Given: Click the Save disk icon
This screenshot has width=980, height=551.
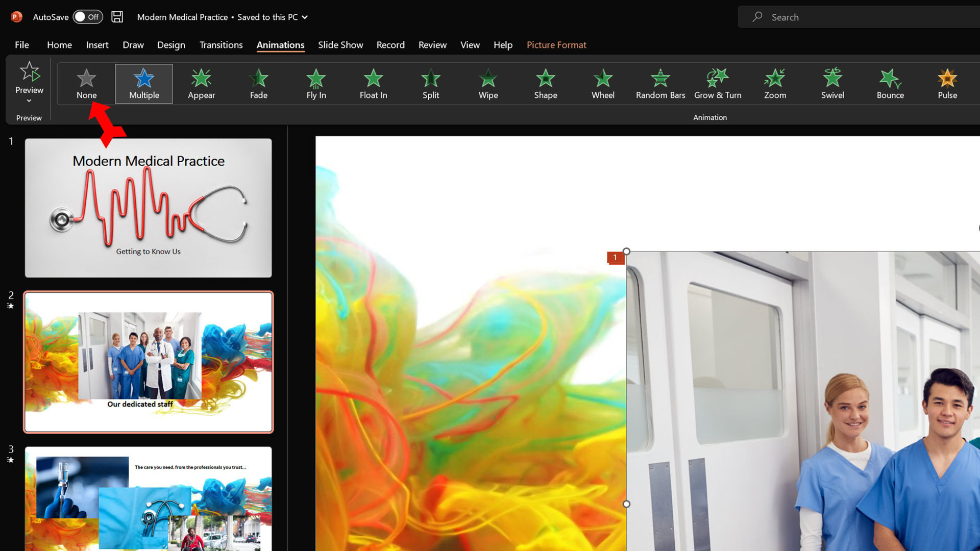Looking at the screenshot, I should click(117, 17).
